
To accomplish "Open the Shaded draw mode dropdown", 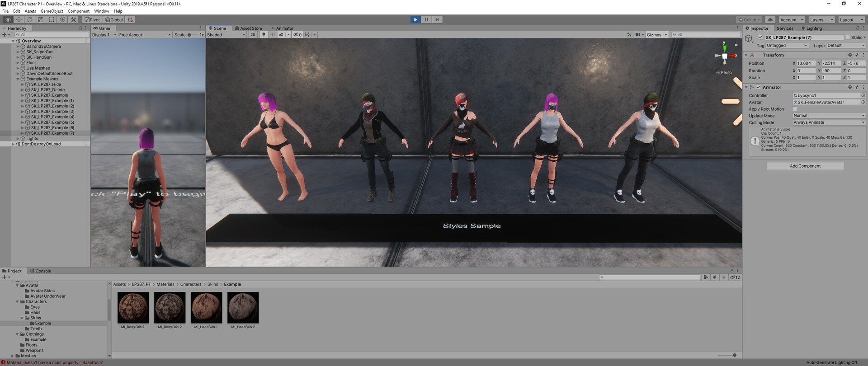I will click(x=226, y=35).
